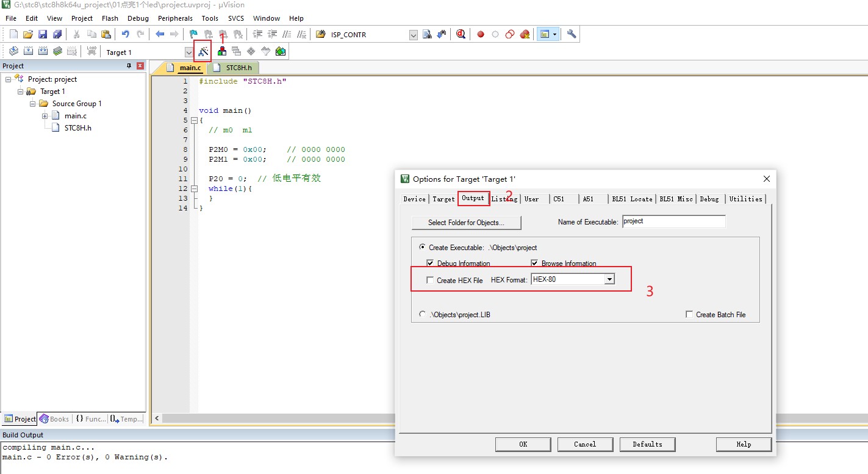The height and width of the screenshot is (474, 868).
Task: Enable the Create Batch File checkbox
Action: [689, 315]
